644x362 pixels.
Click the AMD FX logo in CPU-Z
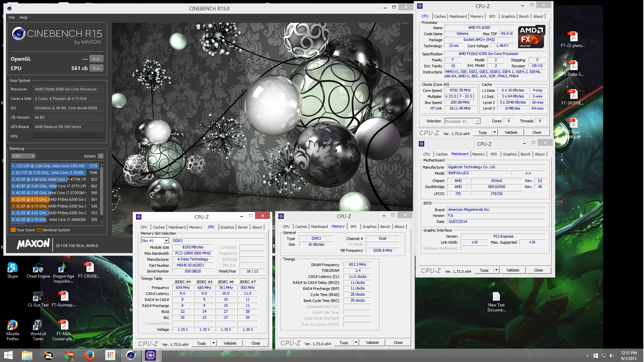click(532, 36)
